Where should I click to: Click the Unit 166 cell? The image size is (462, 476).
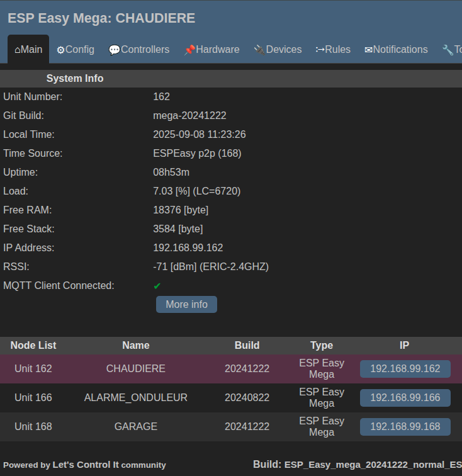click(33, 398)
